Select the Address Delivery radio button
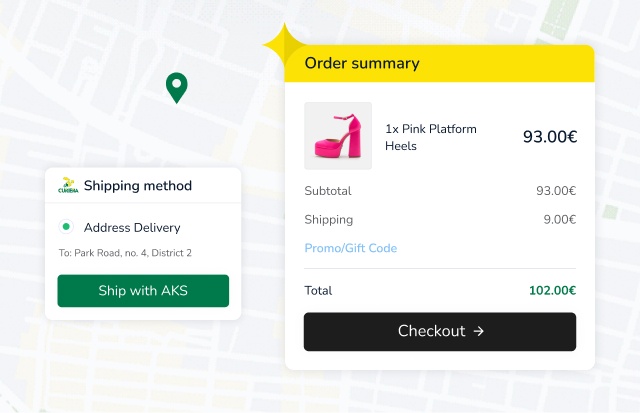This screenshot has height=413, width=640. [x=67, y=227]
